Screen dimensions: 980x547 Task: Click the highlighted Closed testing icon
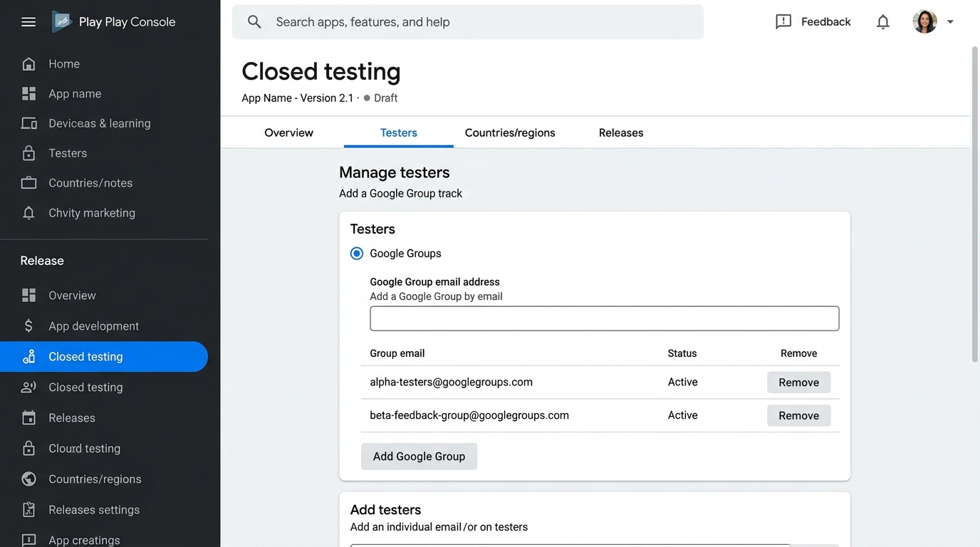(x=28, y=357)
